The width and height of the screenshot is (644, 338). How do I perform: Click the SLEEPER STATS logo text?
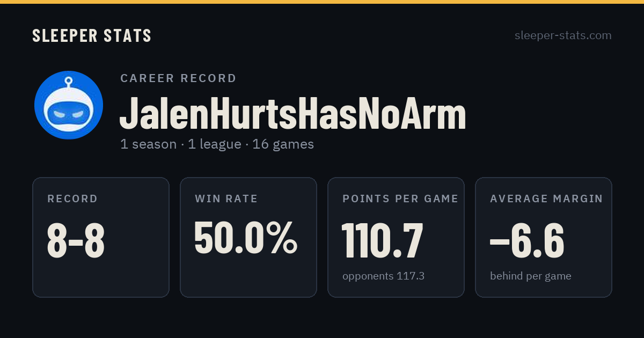92,36
